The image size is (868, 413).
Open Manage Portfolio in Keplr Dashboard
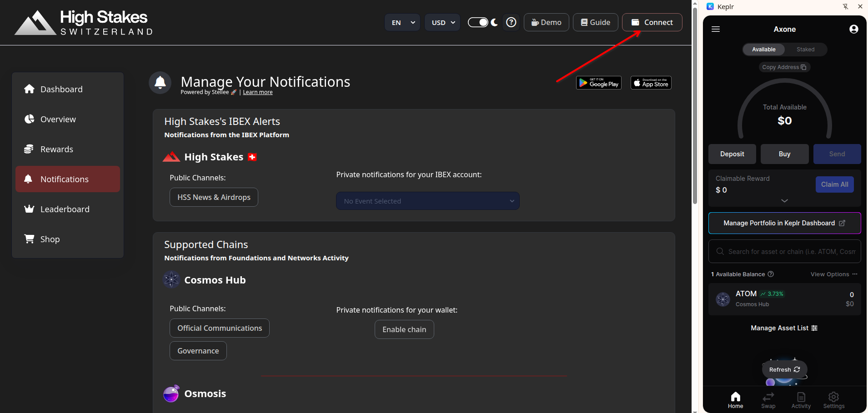pyautogui.click(x=784, y=223)
